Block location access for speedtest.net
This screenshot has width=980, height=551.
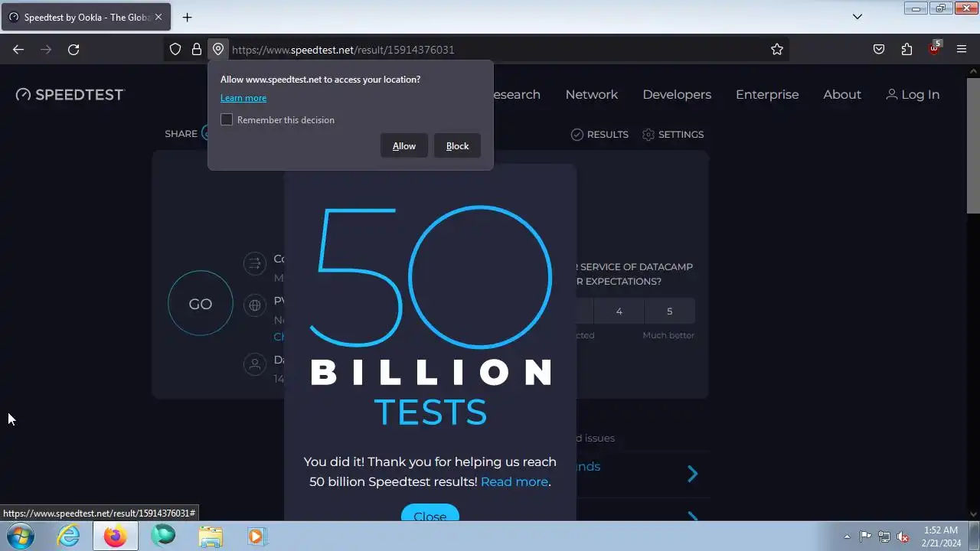coord(458,146)
